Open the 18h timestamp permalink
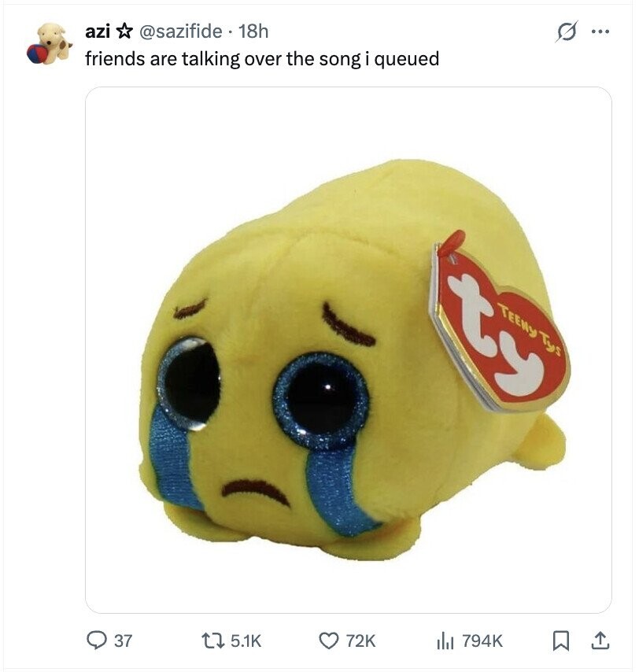 [x=253, y=31]
